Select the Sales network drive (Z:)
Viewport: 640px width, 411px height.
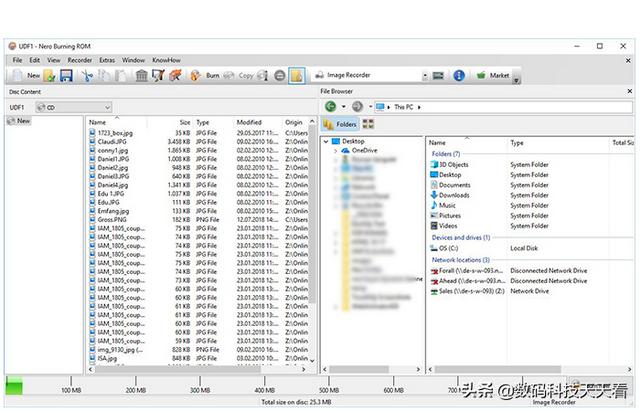pyautogui.click(x=467, y=291)
